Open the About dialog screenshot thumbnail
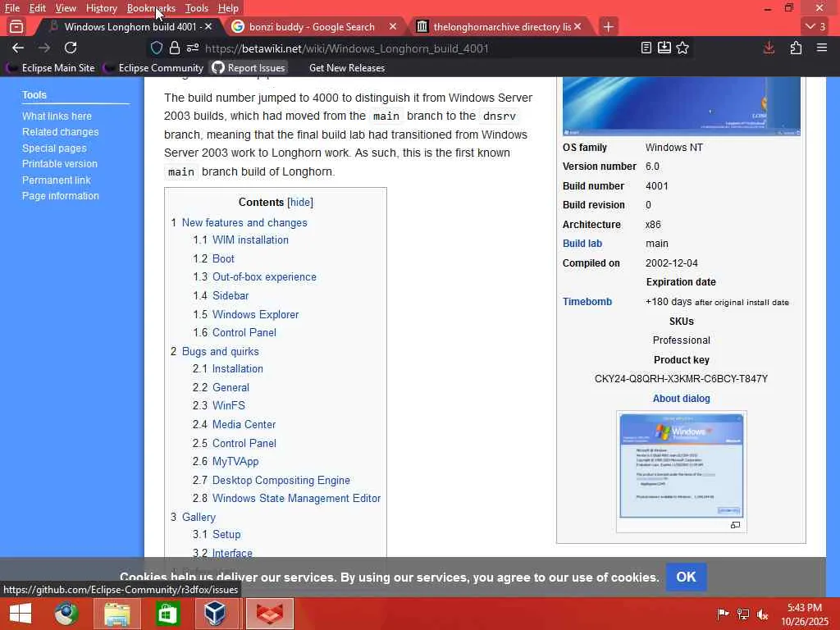 pyautogui.click(x=682, y=466)
